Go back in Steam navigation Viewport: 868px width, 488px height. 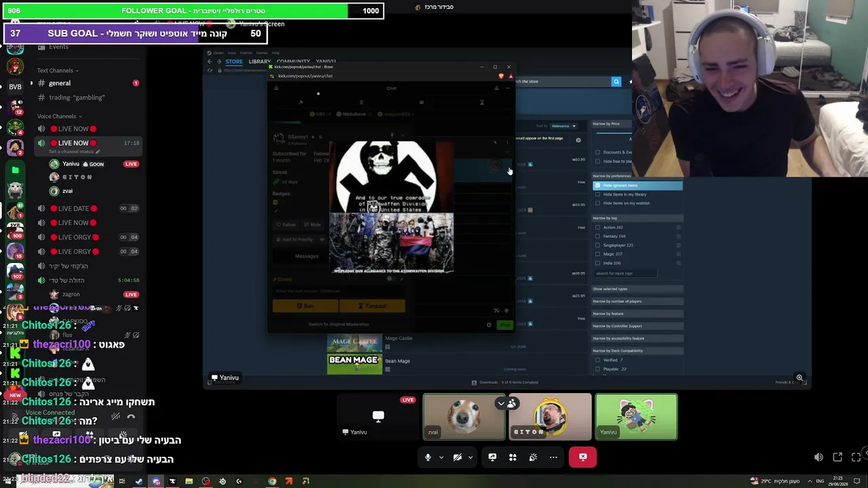(210, 62)
